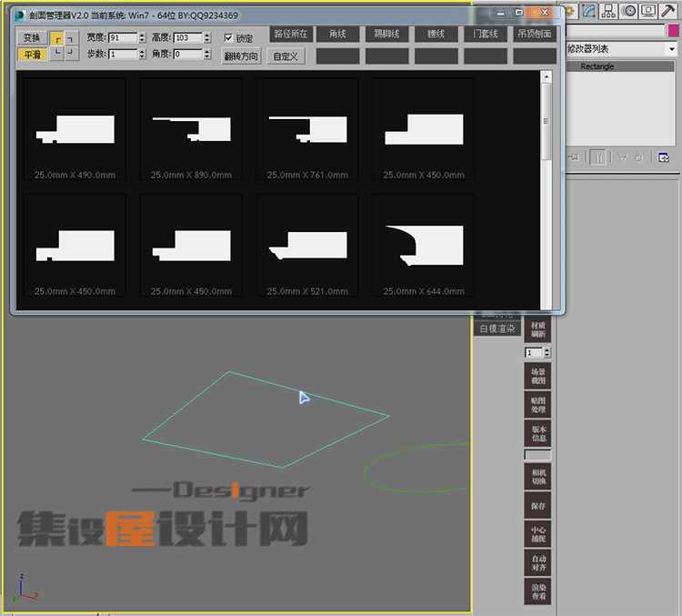Pick the 25.0mm X 644.0mm curved profile thumbnail
Viewport: 682px width, 616px height.
pyautogui.click(x=423, y=245)
